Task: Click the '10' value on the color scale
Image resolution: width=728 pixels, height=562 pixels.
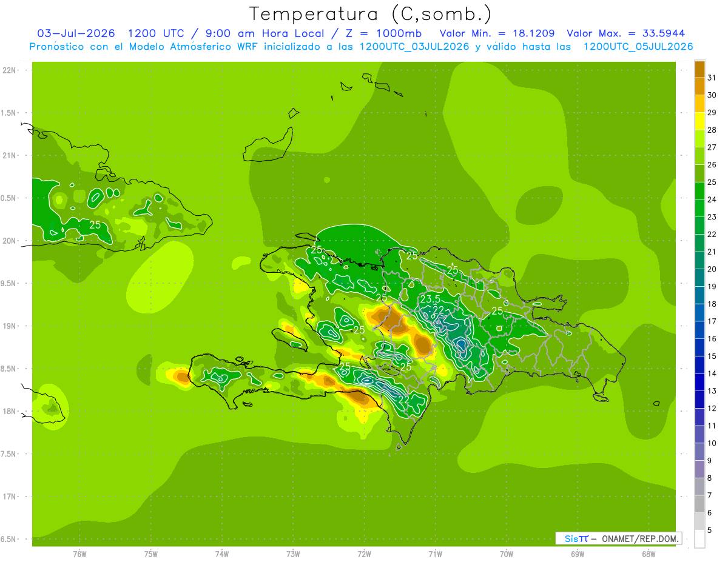Action: point(712,443)
